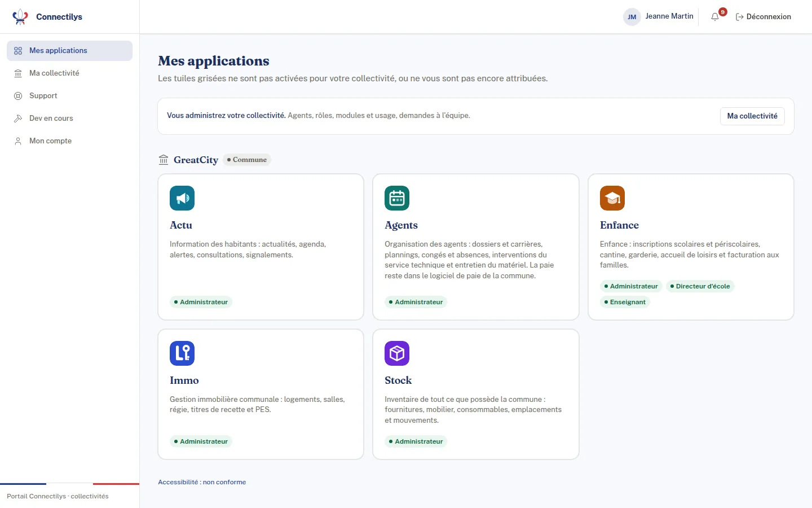The width and height of the screenshot is (812, 508).
Task: Select Mes applications in sidebar
Action: [x=69, y=51]
